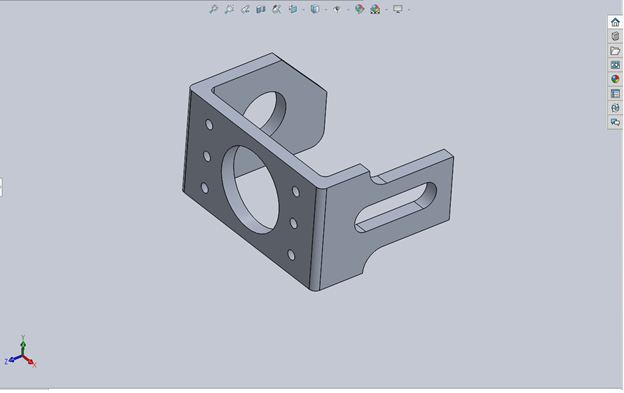Open the View Orientation cube icon

pyautogui.click(x=293, y=9)
